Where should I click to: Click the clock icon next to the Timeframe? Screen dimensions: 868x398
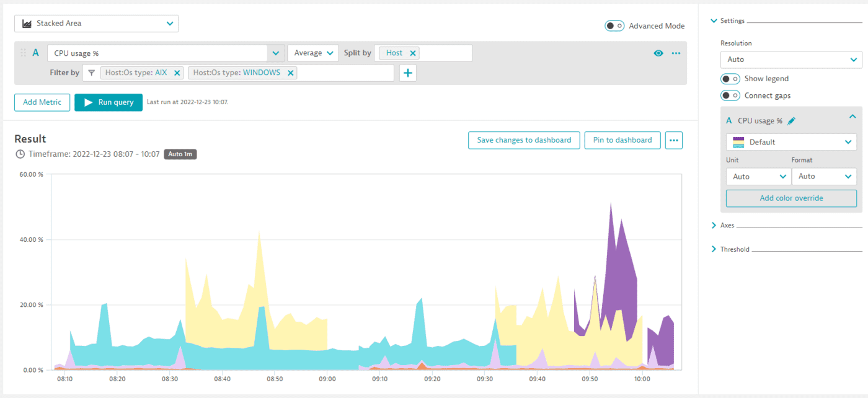pos(19,154)
